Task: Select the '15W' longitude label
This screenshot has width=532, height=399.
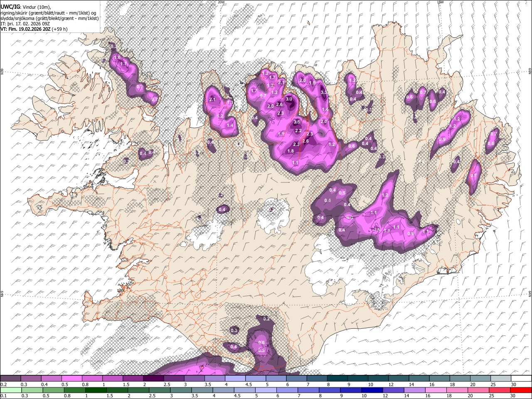Action: (x=441, y=2)
